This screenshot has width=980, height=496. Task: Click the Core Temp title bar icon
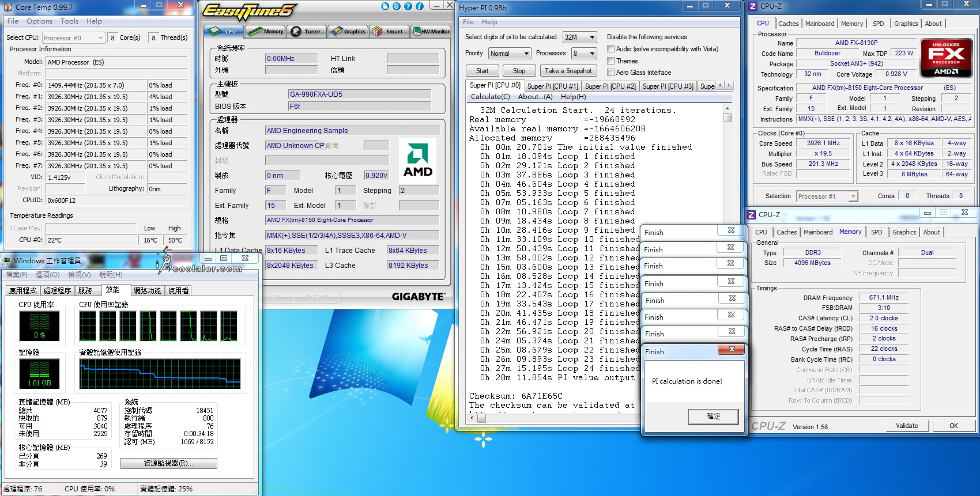coord(8,7)
